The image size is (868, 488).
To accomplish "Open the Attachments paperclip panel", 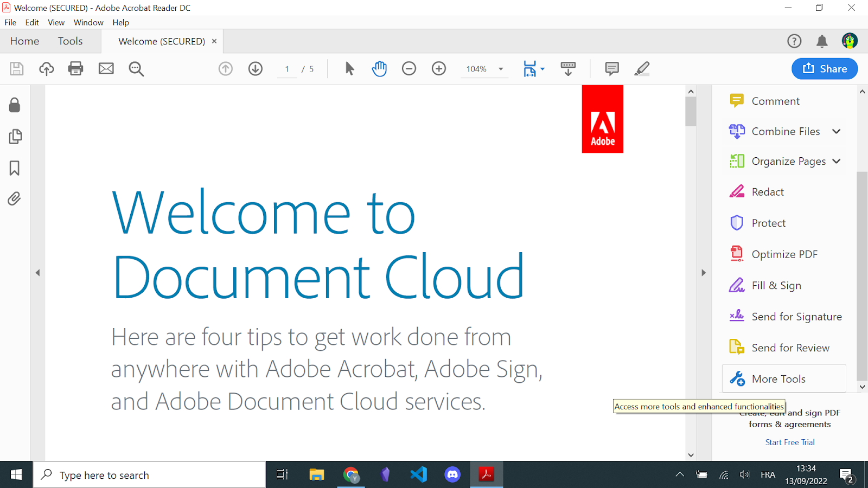I will click(15, 199).
